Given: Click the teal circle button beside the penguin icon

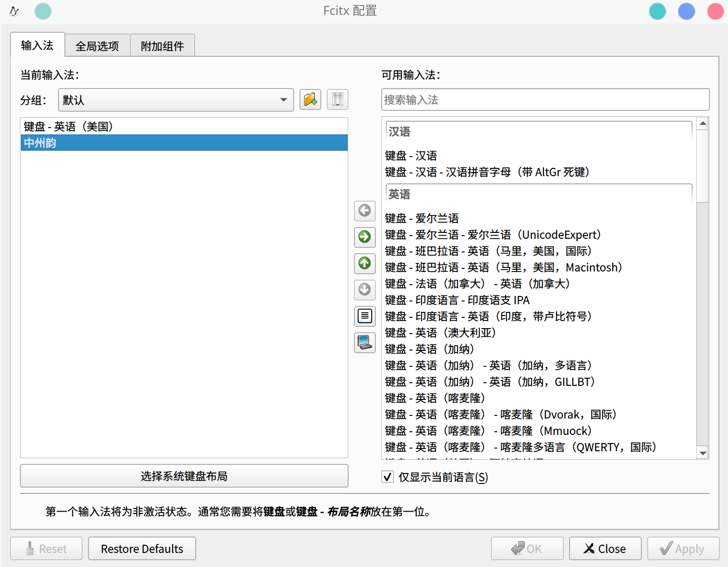Looking at the screenshot, I should 43,11.
